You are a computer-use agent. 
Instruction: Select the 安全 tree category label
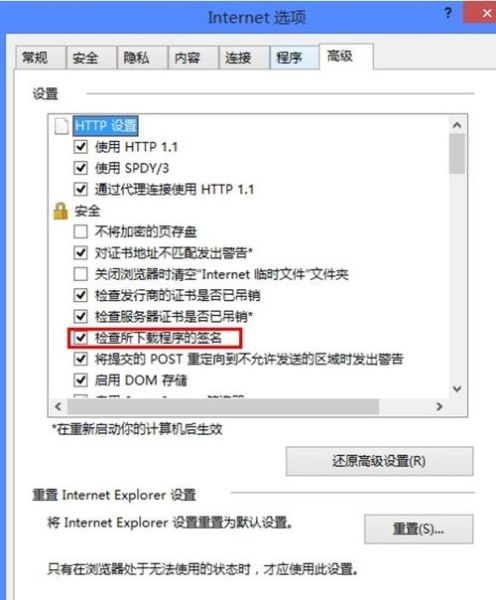87,211
